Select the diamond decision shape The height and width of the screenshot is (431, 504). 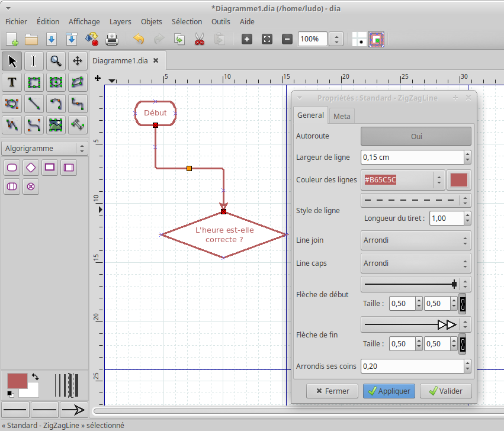point(31,168)
